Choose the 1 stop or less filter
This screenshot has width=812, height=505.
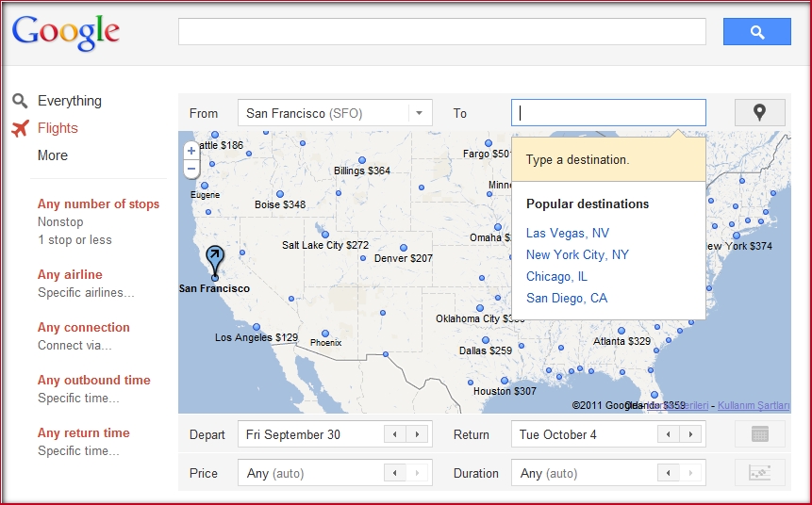click(75, 240)
